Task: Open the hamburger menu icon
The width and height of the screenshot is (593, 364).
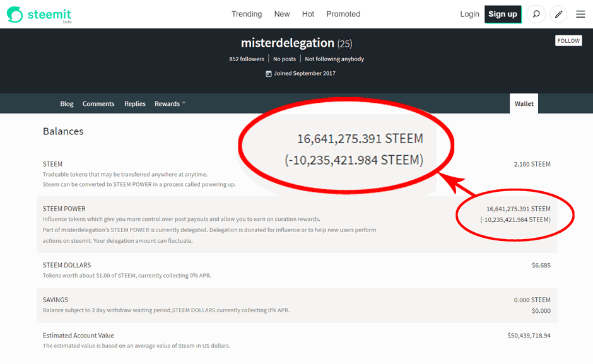Action: pyautogui.click(x=580, y=15)
